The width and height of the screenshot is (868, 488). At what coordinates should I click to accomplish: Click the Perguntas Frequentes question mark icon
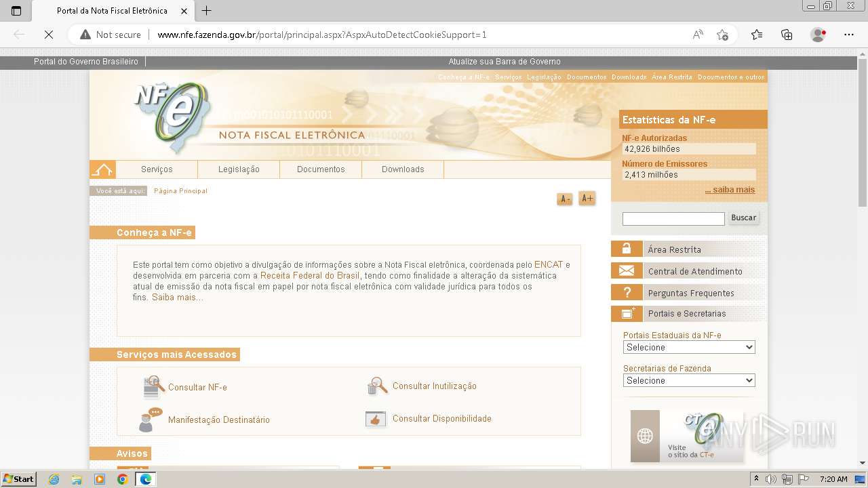click(627, 292)
